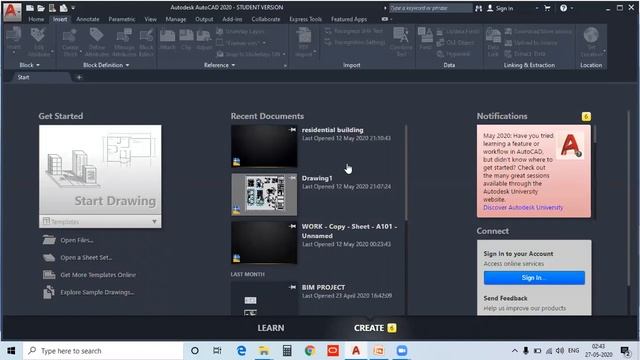Open the Parametric ribbon tab
Screen dimensions: 640x360
click(122, 19)
